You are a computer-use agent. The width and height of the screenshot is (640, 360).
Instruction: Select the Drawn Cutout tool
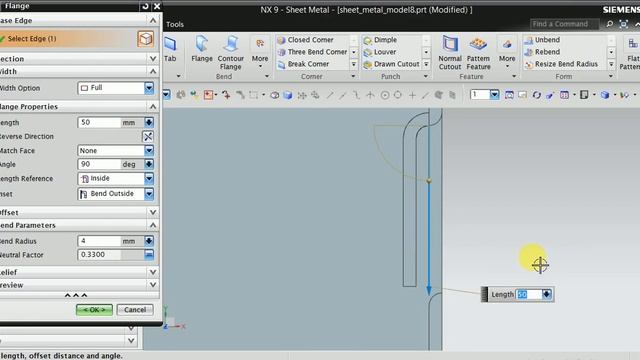point(392,64)
